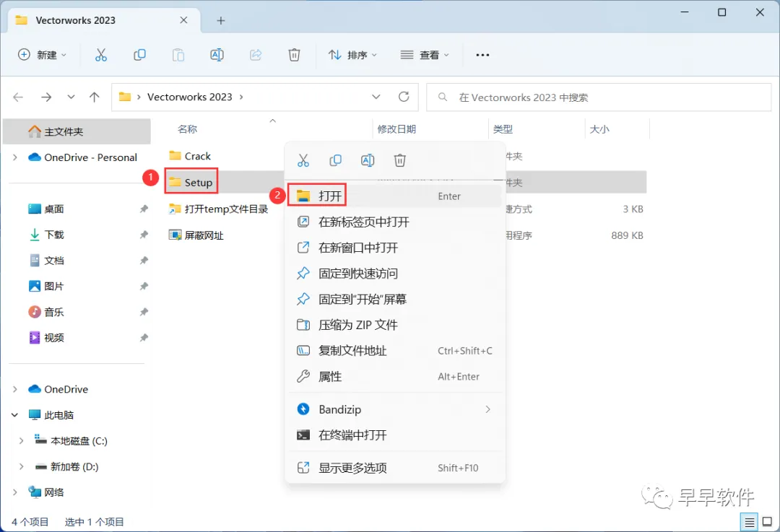Unpin 桌面 from quick access
Screen dimensions: 780x532
(x=144, y=209)
